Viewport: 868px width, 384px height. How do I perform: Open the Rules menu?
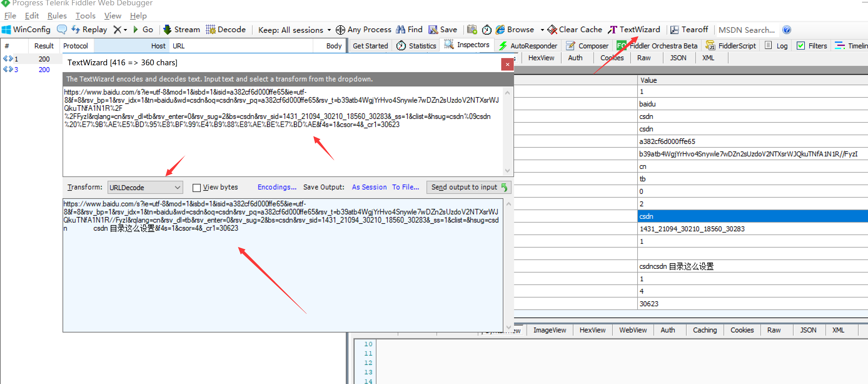pyautogui.click(x=57, y=16)
